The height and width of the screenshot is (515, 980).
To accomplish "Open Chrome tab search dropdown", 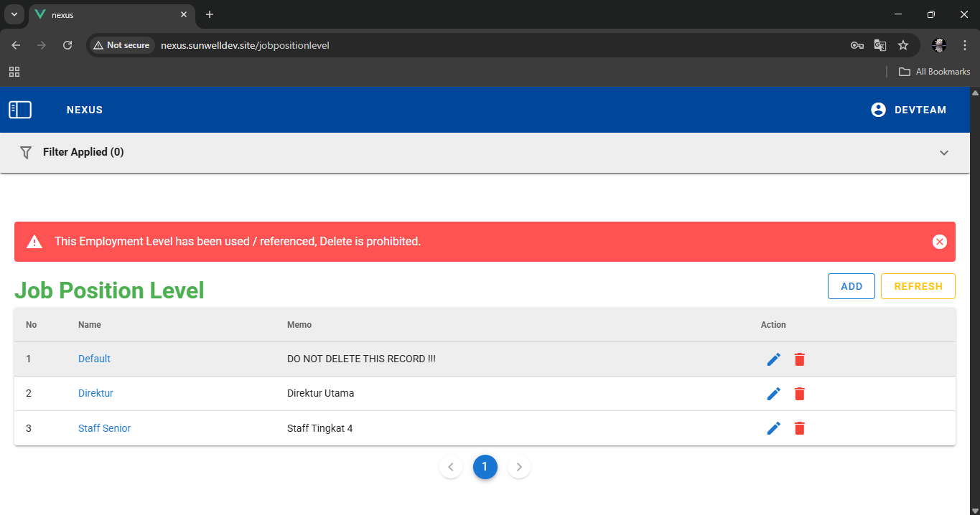I will (14, 14).
